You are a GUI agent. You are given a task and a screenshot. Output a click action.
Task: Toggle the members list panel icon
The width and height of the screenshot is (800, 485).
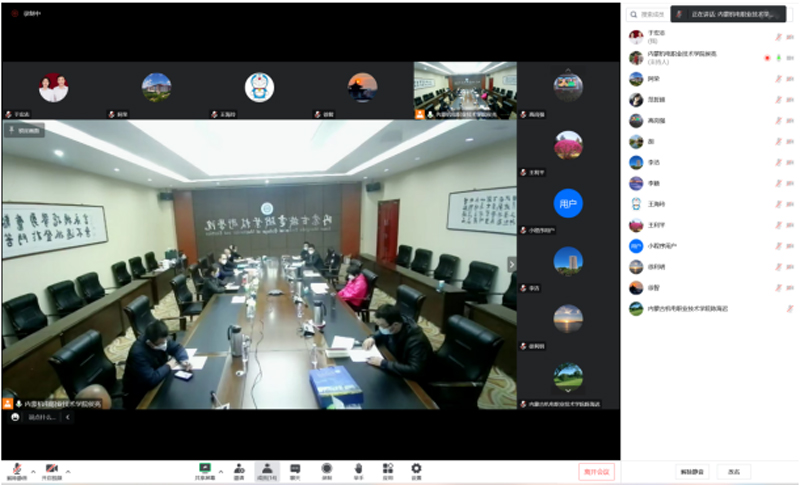coord(267,469)
